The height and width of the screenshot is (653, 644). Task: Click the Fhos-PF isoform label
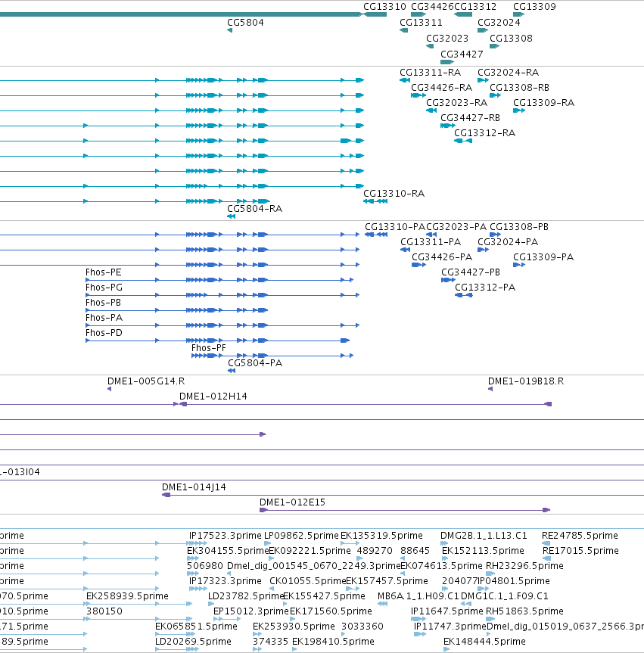208,348
